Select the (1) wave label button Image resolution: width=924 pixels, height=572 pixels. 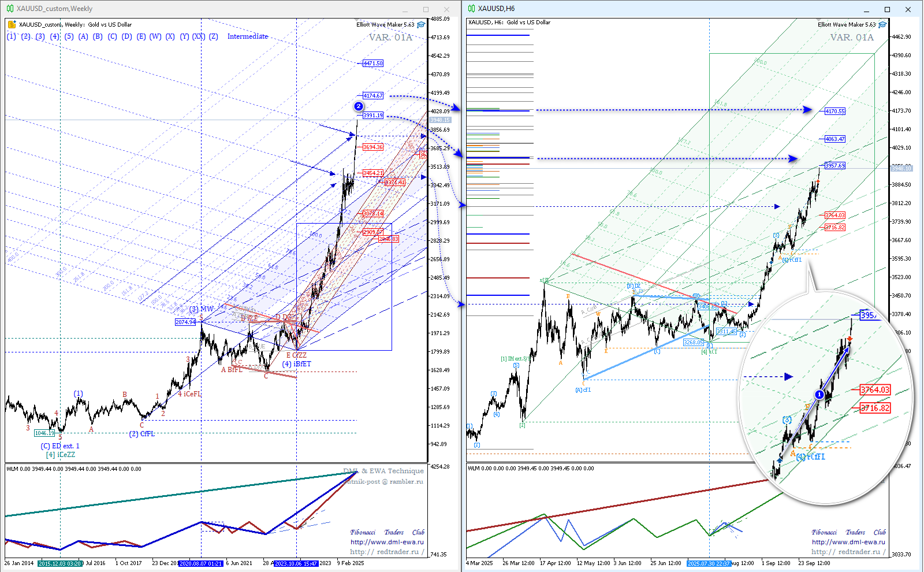pos(12,36)
